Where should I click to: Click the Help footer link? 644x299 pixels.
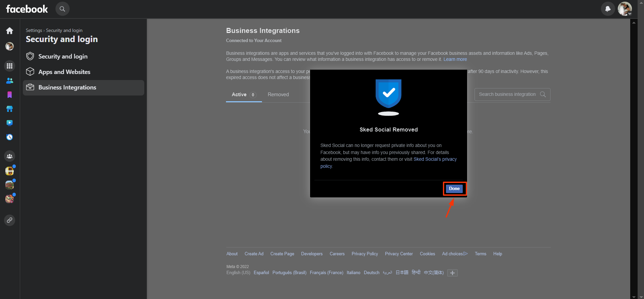click(x=498, y=254)
